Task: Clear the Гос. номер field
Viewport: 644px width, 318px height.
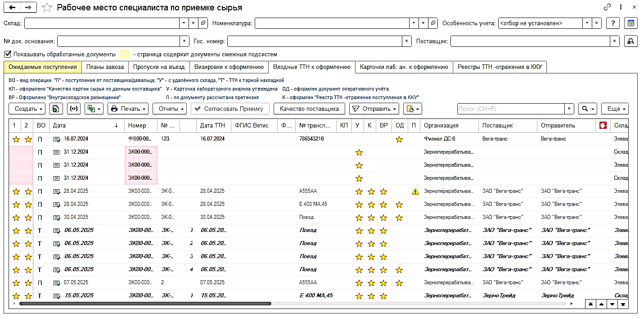Action: pyautogui.click(x=407, y=41)
